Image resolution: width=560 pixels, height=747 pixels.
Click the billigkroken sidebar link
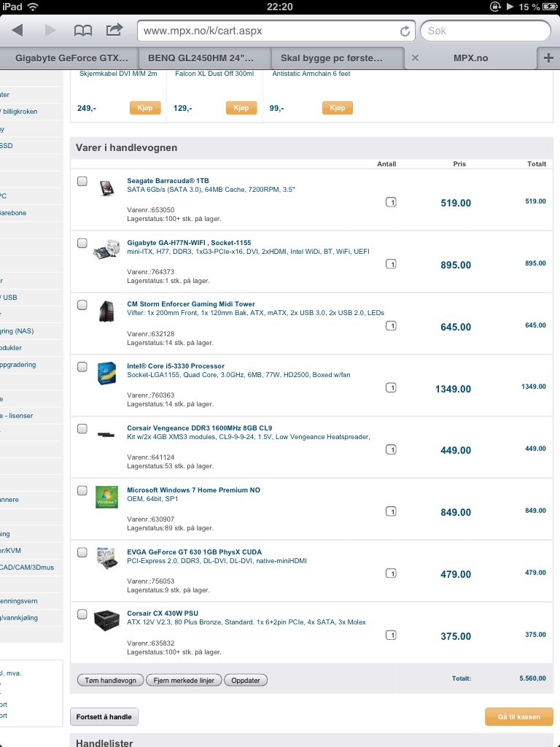20,112
